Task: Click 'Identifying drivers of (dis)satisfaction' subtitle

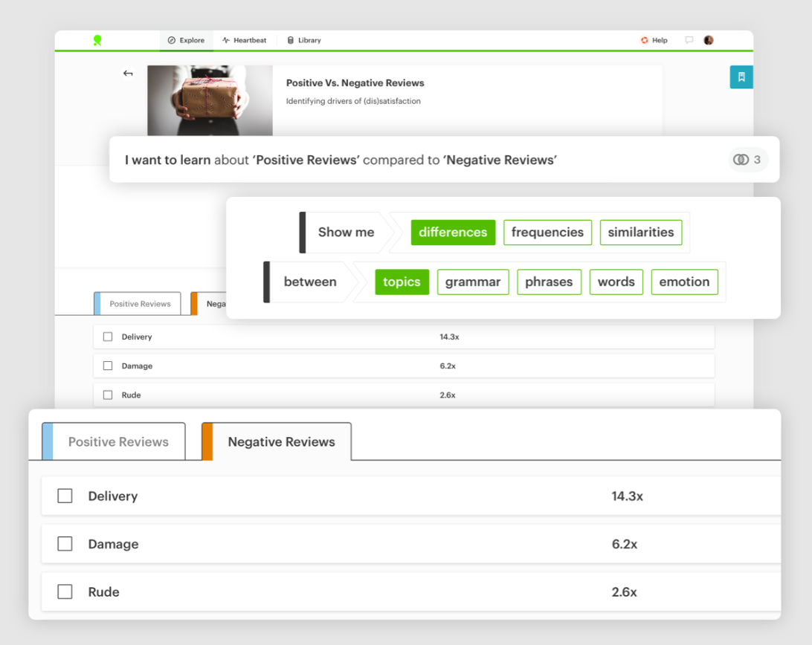Action: (353, 101)
